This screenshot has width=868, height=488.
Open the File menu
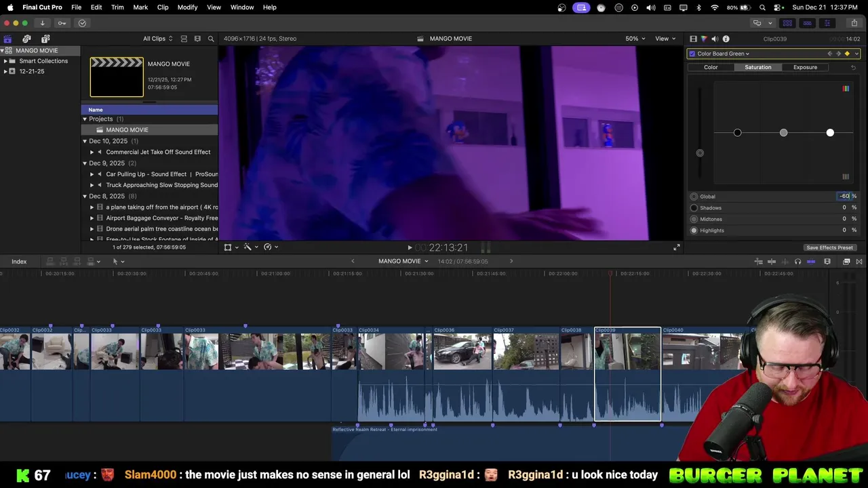coord(76,7)
